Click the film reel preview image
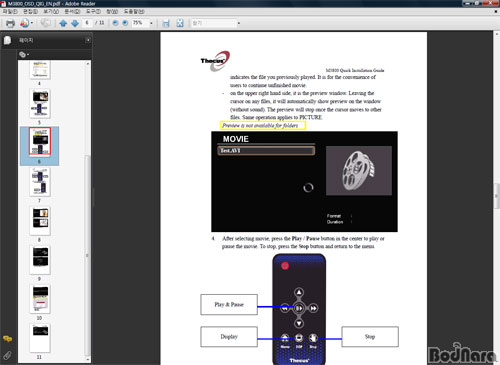This screenshot has width=500, height=365. pos(359,171)
